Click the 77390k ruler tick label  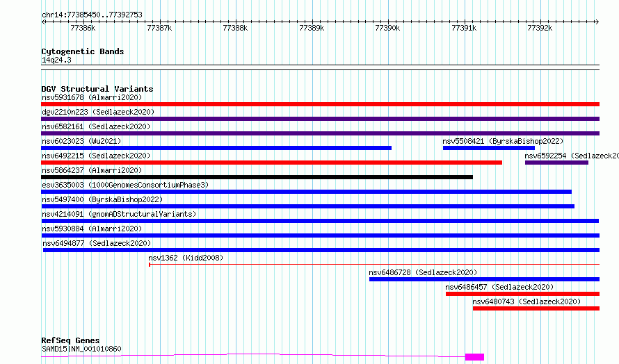(x=387, y=28)
